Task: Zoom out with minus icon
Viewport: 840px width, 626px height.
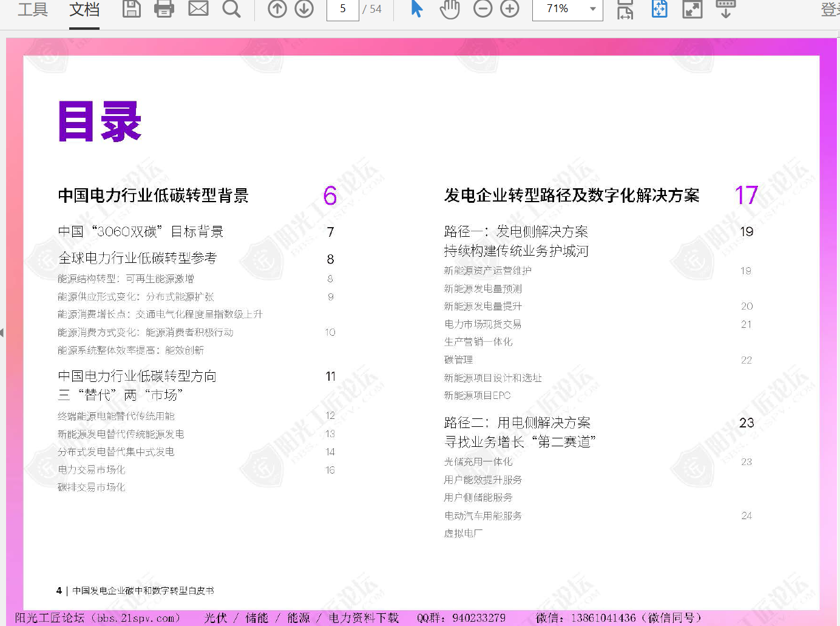Action: [x=483, y=9]
